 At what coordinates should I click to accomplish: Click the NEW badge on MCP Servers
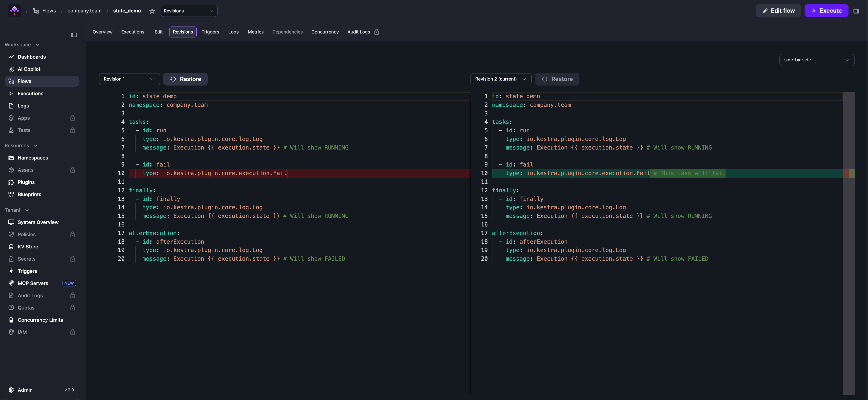click(69, 283)
